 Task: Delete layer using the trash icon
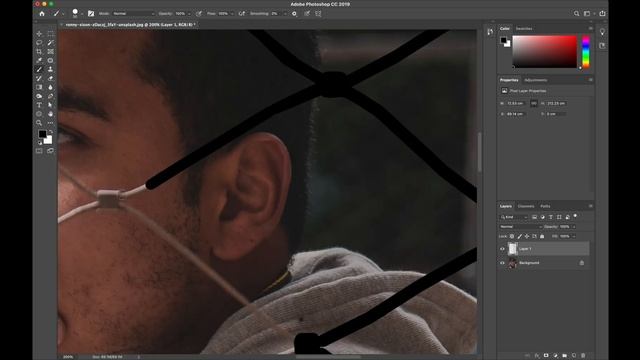[583, 356]
